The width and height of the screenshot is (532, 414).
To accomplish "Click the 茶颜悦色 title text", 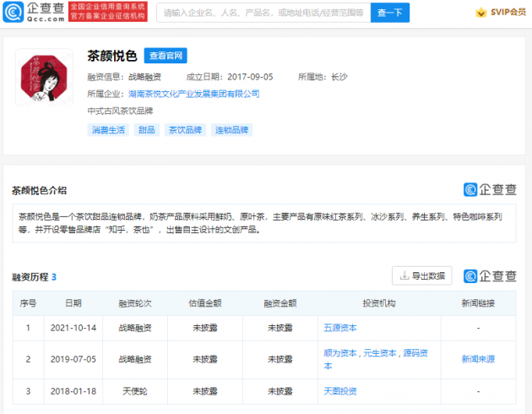I will (112, 56).
